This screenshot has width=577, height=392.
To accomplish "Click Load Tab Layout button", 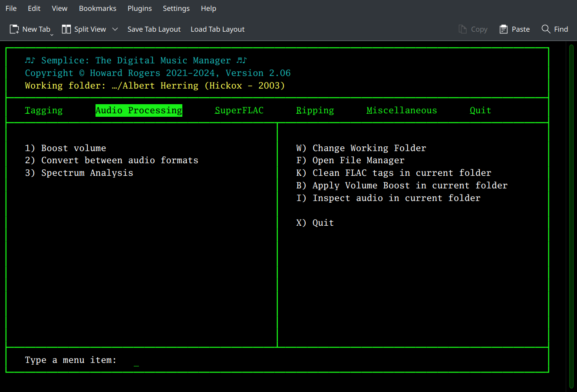I will point(218,29).
